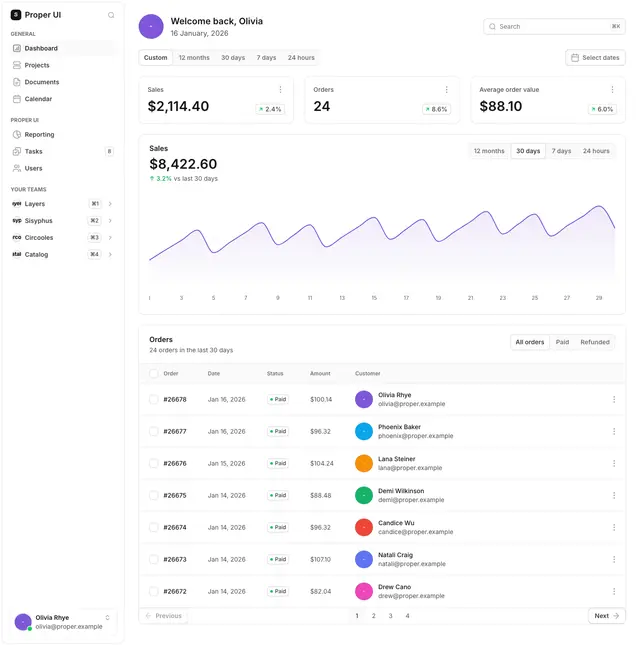The width and height of the screenshot is (640, 645).
Task: Open Calendar in the sidebar
Action: pos(63,99)
